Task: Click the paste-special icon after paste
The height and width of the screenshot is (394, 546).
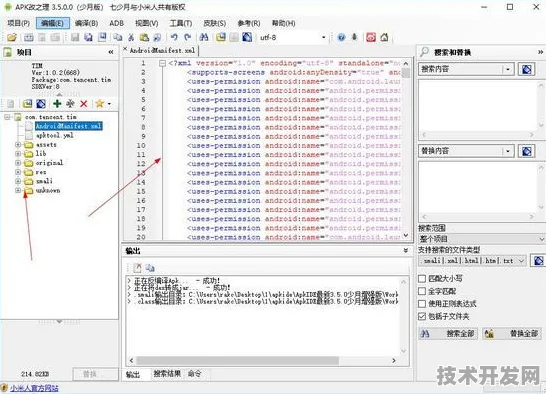Action: tap(157, 37)
